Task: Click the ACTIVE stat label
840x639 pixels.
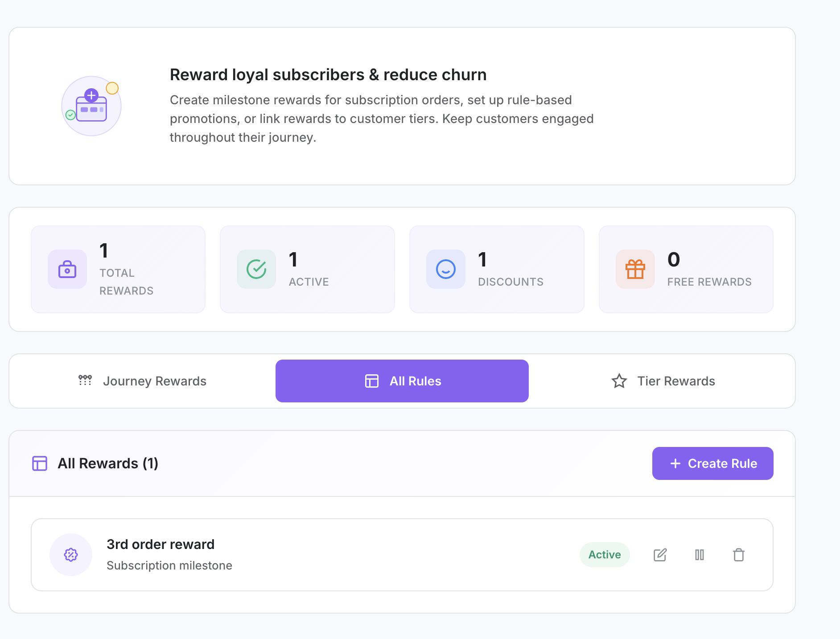Action: pos(309,282)
